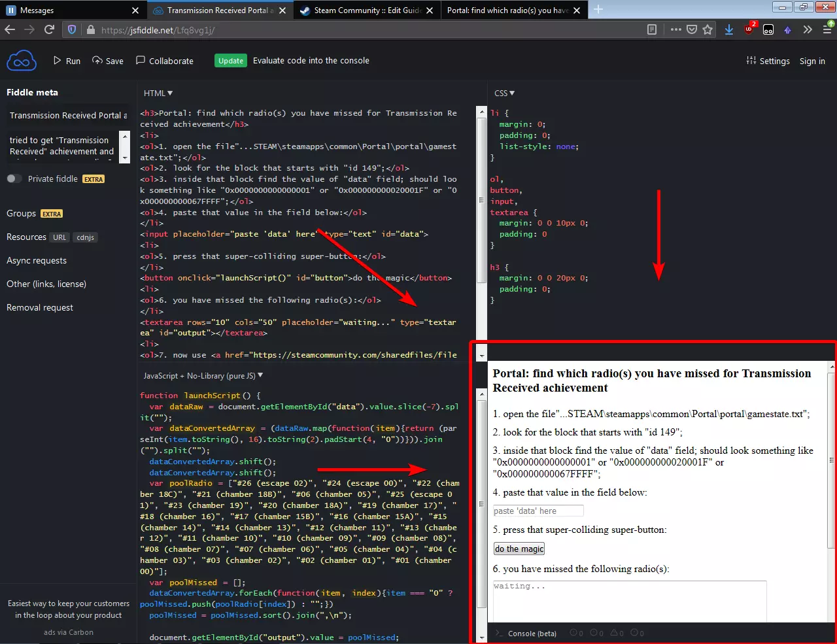Close the Messages tab
The image size is (837, 644).
(135, 10)
